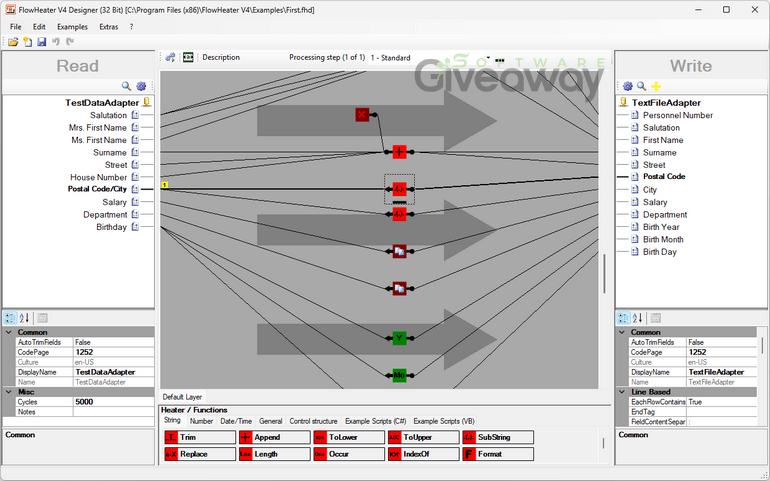Click the Format heater button

498,454
